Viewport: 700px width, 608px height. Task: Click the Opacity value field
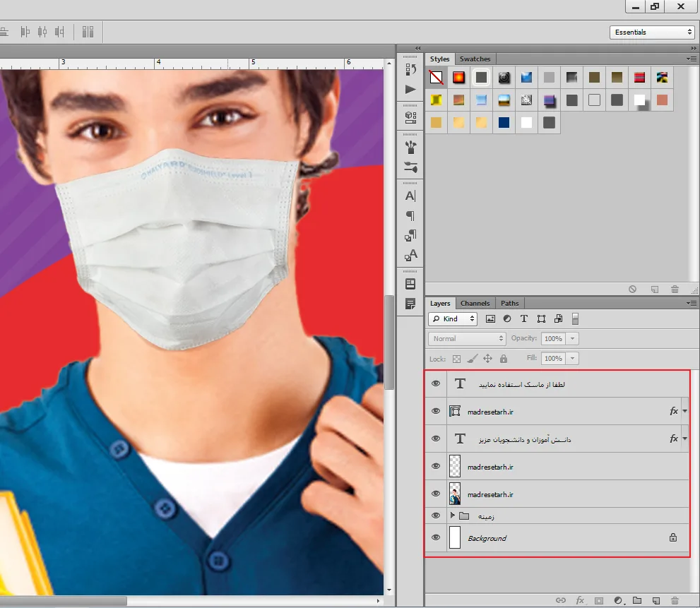[x=554, y=338]
